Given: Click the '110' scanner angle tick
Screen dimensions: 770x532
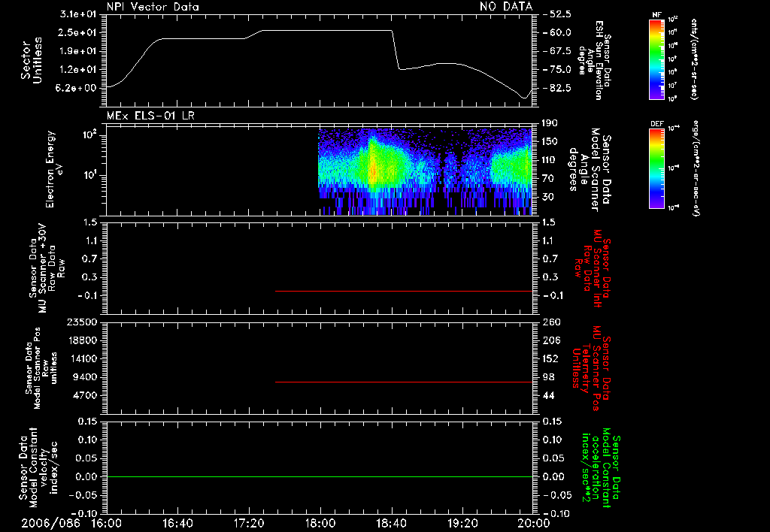Looking at the screenshot, I should (549, 159).
